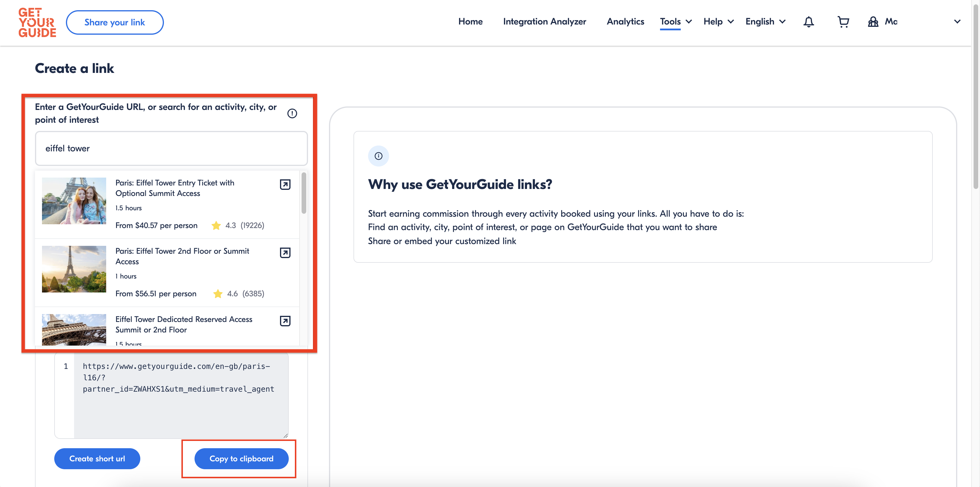Open 2nd Floor or Summit external link icon
The height and width of the screenshot is (487, 980).
(285, 253)
